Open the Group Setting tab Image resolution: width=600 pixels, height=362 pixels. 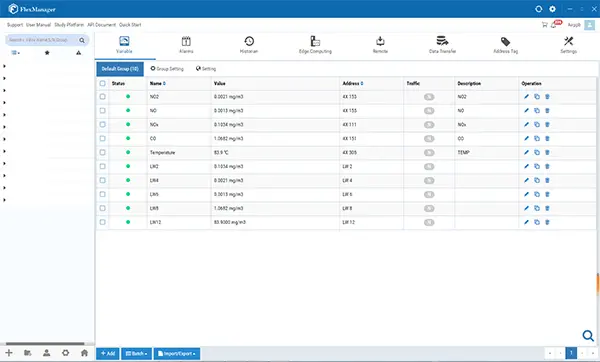167,69
